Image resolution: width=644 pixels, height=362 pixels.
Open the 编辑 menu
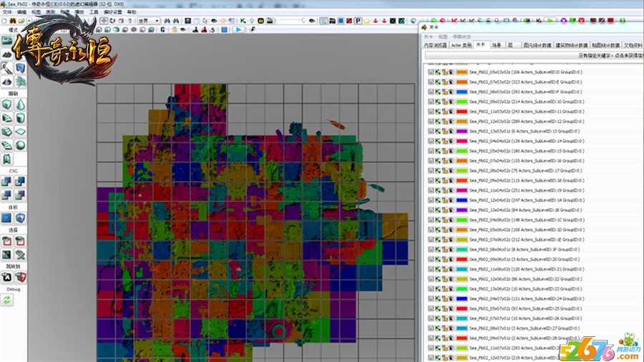[21, 12]
